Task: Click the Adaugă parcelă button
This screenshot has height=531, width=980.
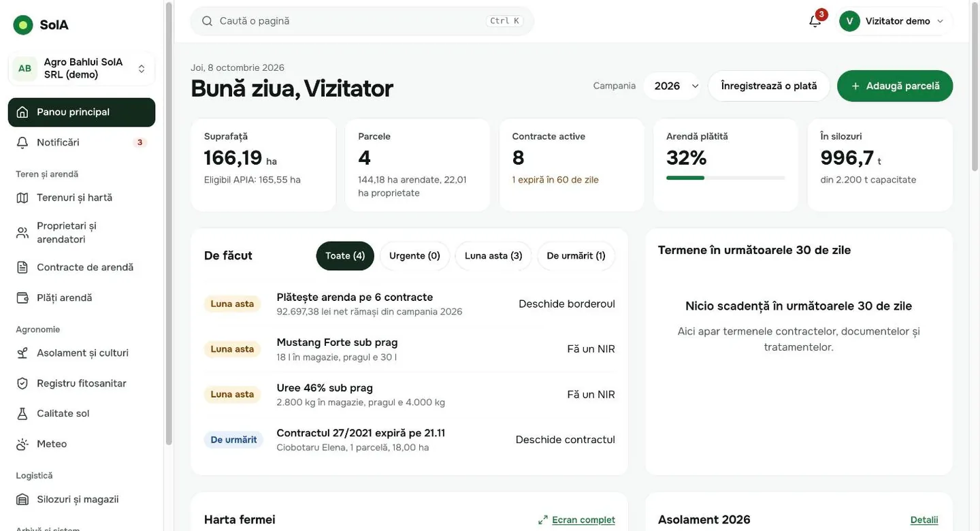Action: 895,86
